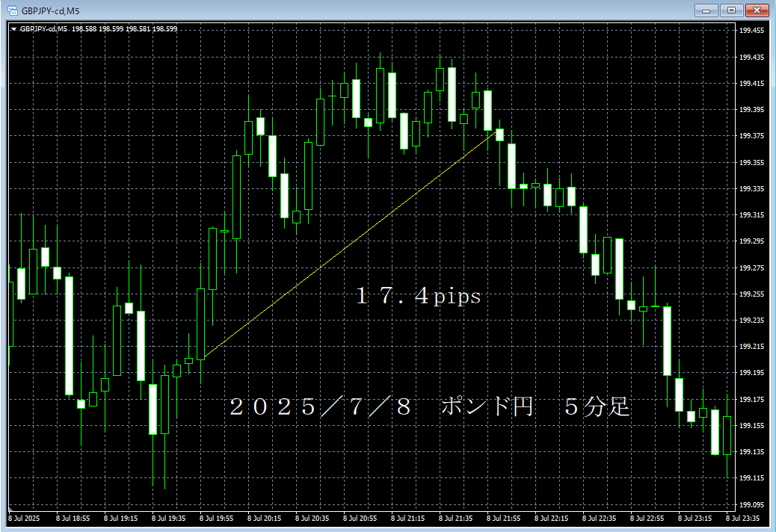This screenshot has width=776, height=532.
Task: Click time label '8 Jul 22:35' on time axis
Action: pyautogui.click(x=600, y=519)
